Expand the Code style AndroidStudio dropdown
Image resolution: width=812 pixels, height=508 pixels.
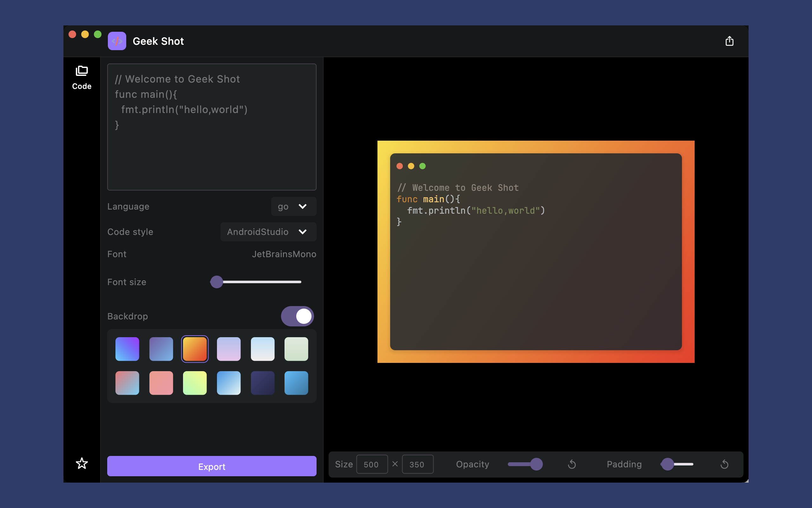point(268,232)
